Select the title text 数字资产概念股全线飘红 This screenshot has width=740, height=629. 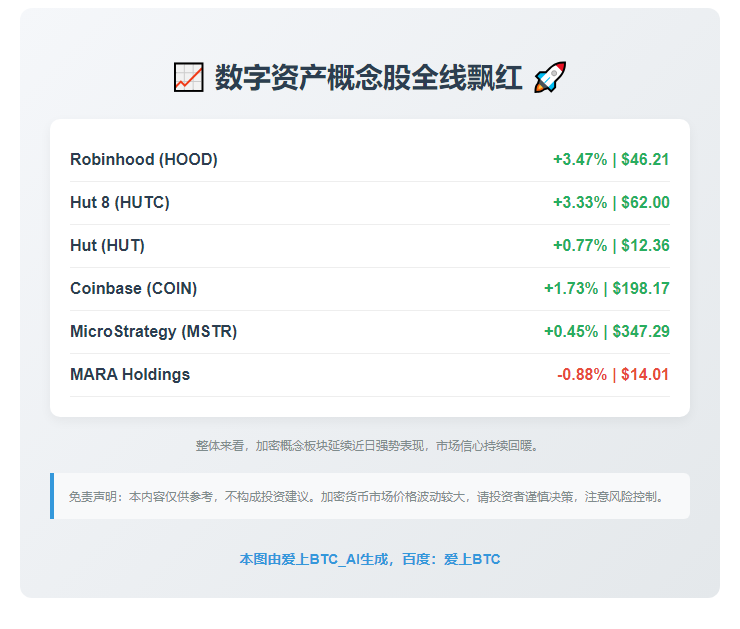[x=369, y=77]
